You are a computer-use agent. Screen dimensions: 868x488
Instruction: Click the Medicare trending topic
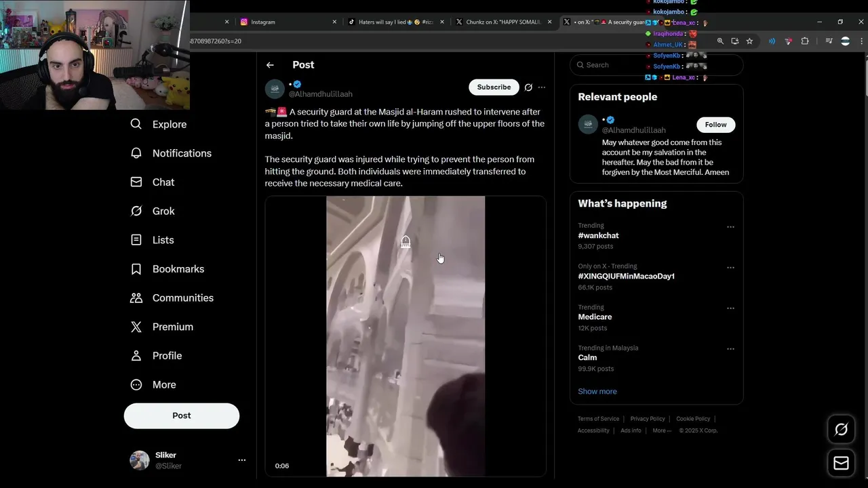click(x=595, y=317)
